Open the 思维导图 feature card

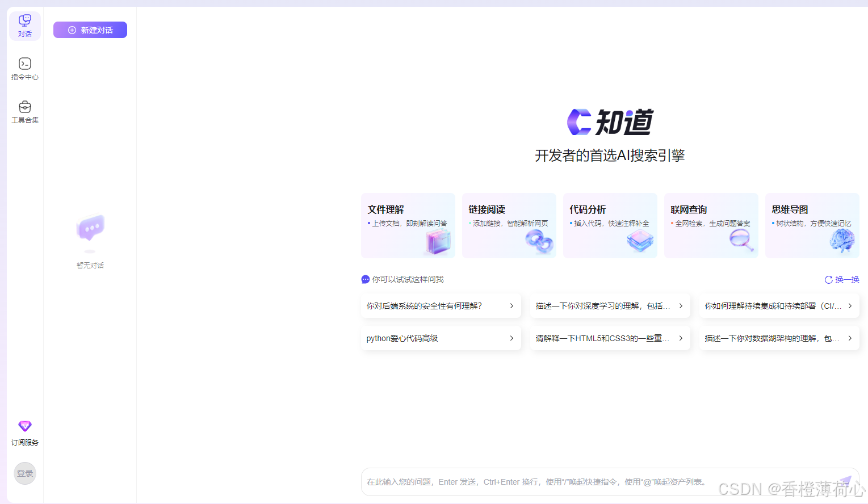pos(812,226)
